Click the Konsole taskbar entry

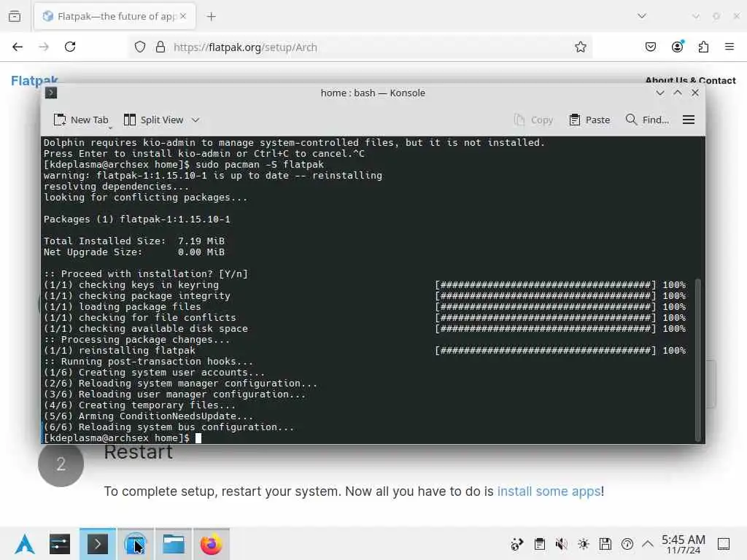97,544
